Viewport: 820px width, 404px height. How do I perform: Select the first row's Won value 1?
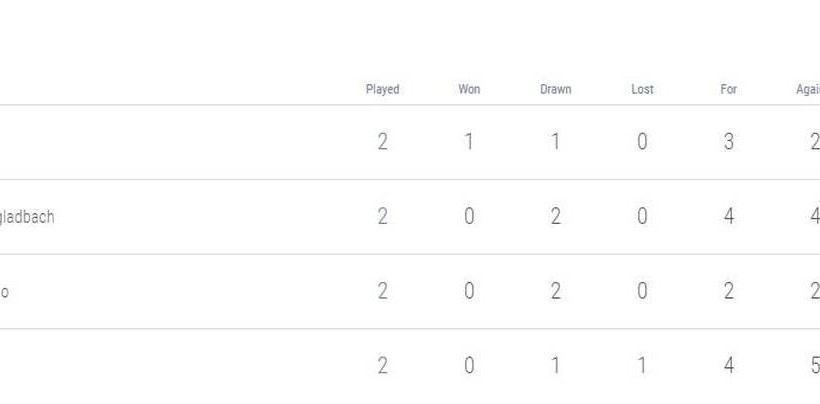469,142
